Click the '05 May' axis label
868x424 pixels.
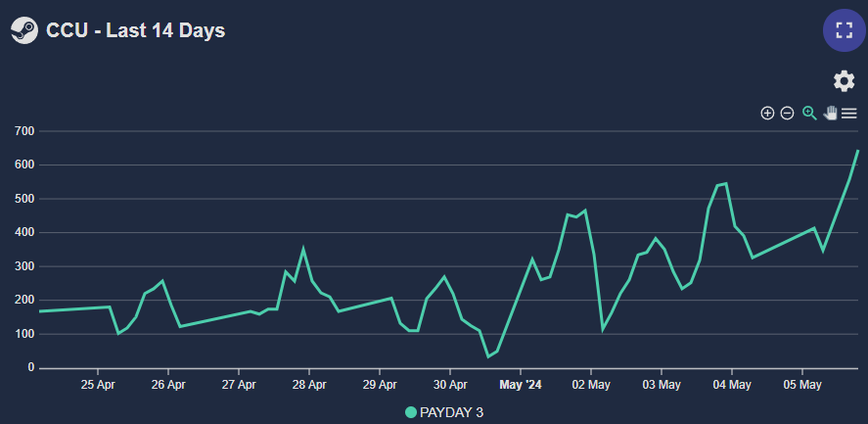[802, 384]
